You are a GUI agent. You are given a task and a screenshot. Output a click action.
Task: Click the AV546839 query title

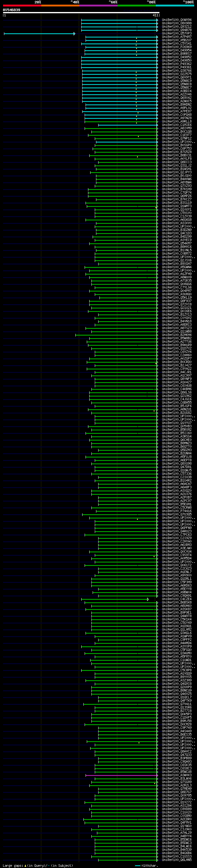[x=11, y=10]
